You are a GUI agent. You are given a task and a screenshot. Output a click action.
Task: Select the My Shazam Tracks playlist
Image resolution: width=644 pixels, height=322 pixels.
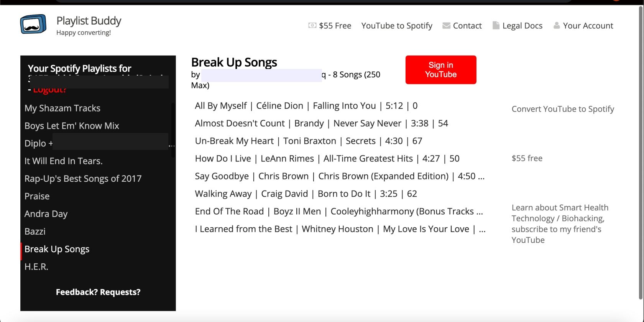(62, 108)
